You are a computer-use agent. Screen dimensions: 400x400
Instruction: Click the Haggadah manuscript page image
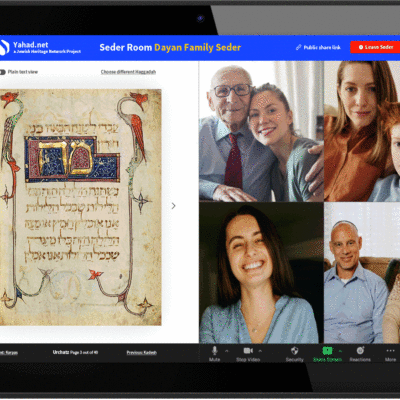(x=80, y=207)
